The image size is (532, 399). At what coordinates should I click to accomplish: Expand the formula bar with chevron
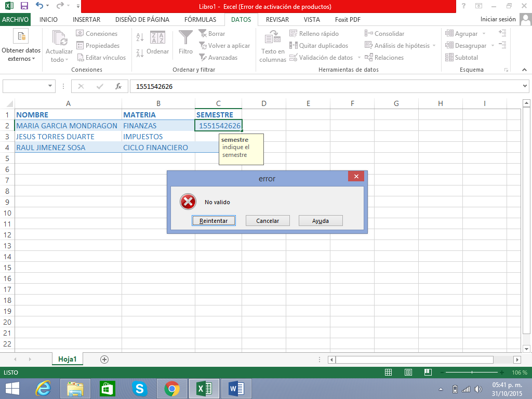pyautogui.click(x=525, y=86)
